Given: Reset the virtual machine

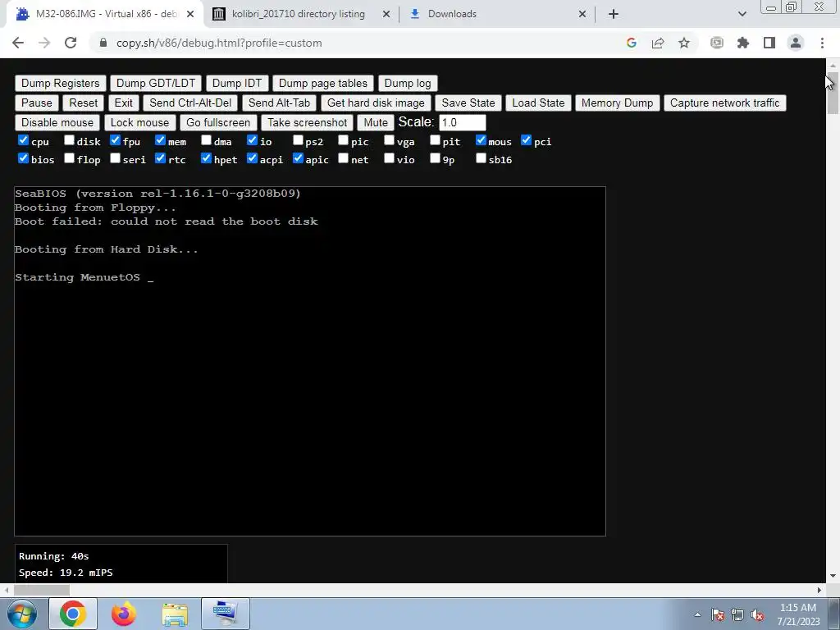Looking at the screenshot, I should coord(84,103).
